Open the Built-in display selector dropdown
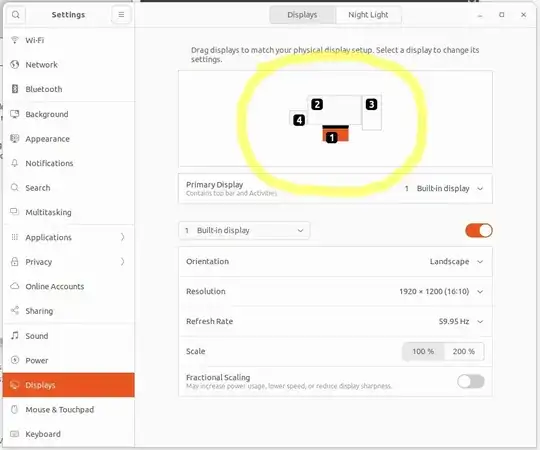 tap(244, 230)
